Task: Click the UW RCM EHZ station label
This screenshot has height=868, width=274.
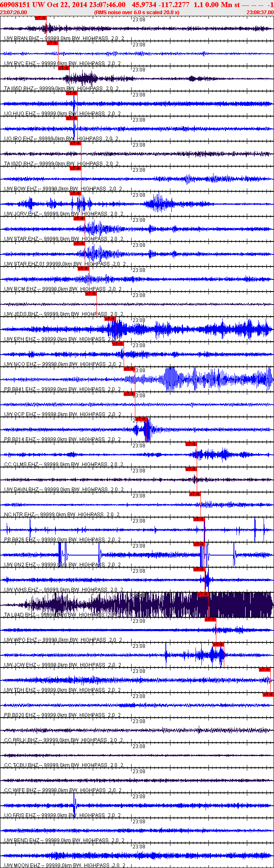Action: tap(21, 289)
